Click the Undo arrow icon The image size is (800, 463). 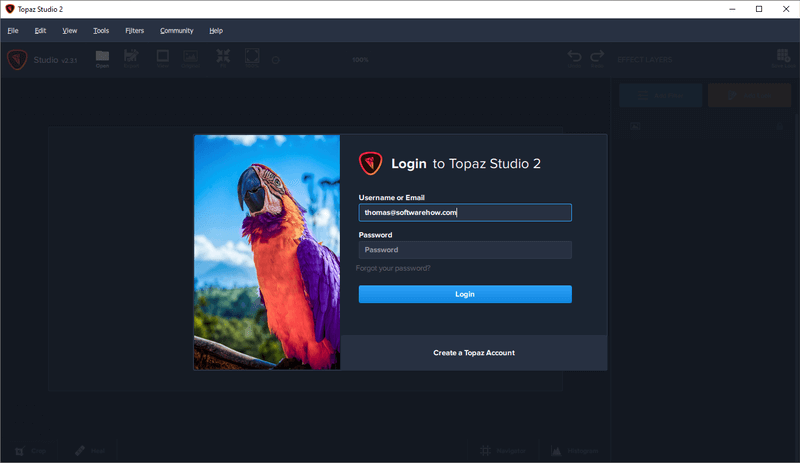(x=574, y=59)
